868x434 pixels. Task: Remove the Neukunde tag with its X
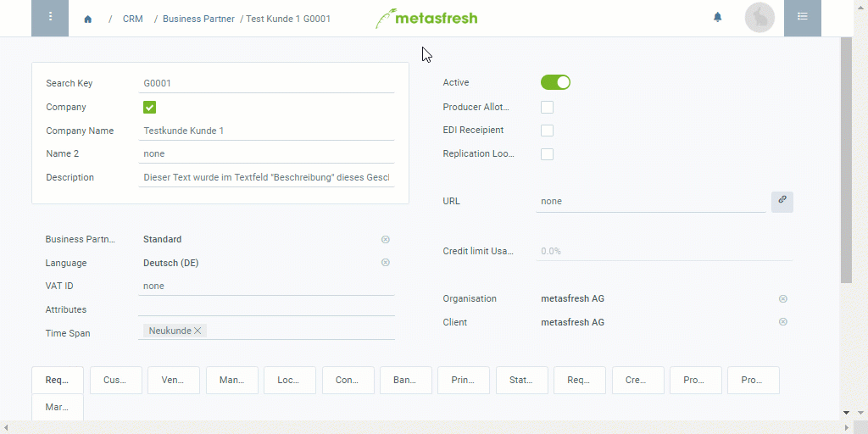tap(198, 331)
